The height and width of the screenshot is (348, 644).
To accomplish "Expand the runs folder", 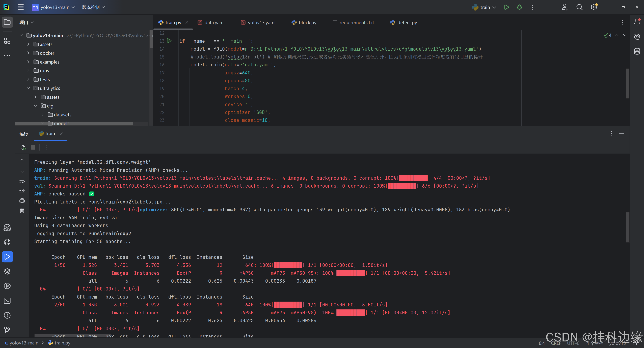I will tap(28, 71).
